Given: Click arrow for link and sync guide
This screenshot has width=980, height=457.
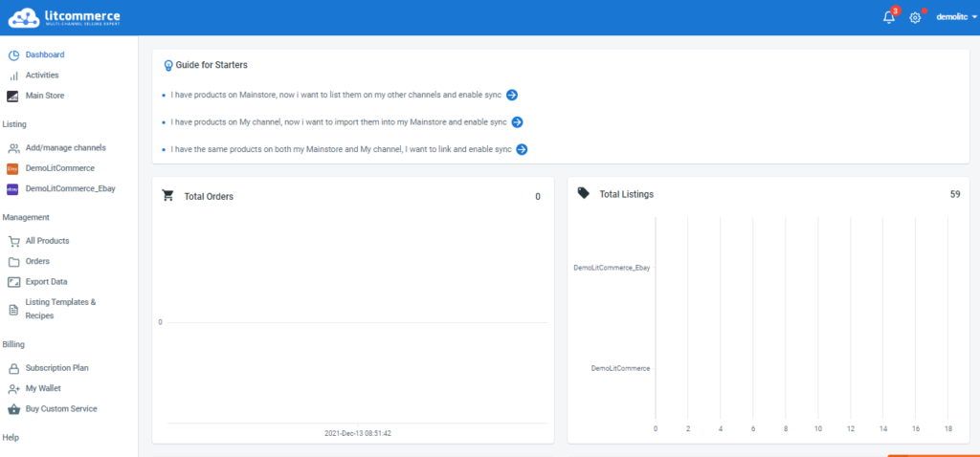Looking at the screenshot, I should point(522,149).
